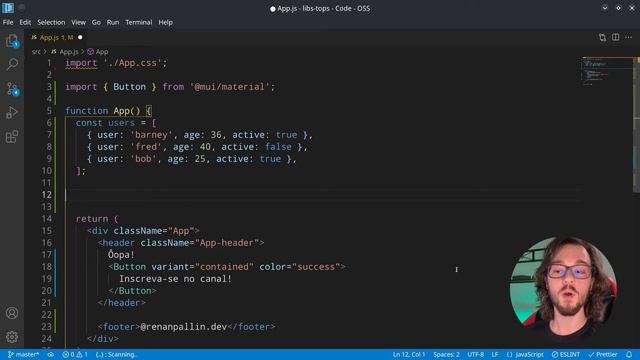Open the View menu
The height and width of the screenshot is (360, 640).
pos(78,22)
